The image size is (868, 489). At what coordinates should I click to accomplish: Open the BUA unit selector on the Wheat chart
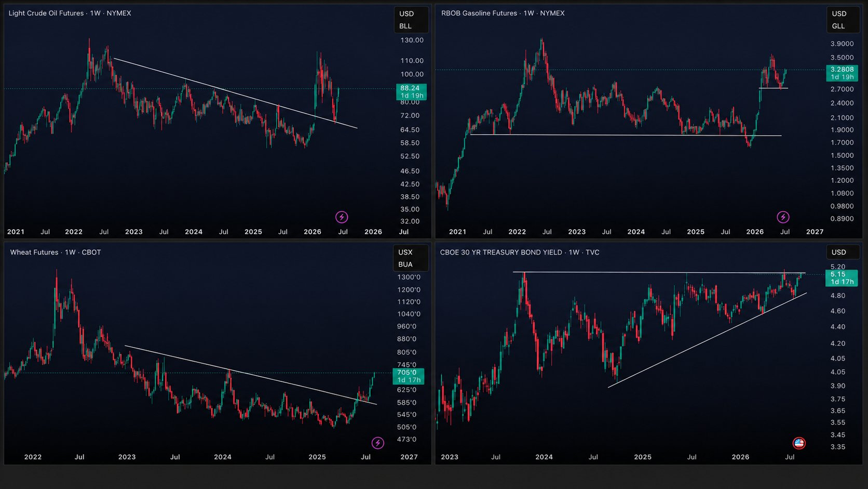pyautogui.click(x=405, y=265)
